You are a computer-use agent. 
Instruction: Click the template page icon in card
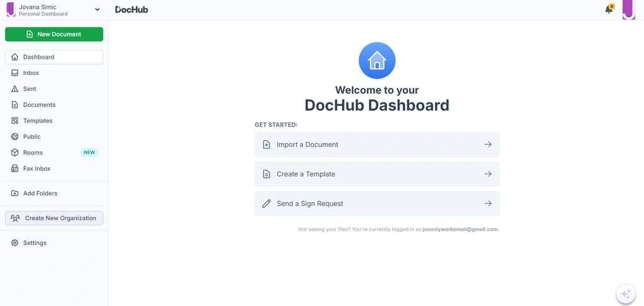[x=266, y=174]
